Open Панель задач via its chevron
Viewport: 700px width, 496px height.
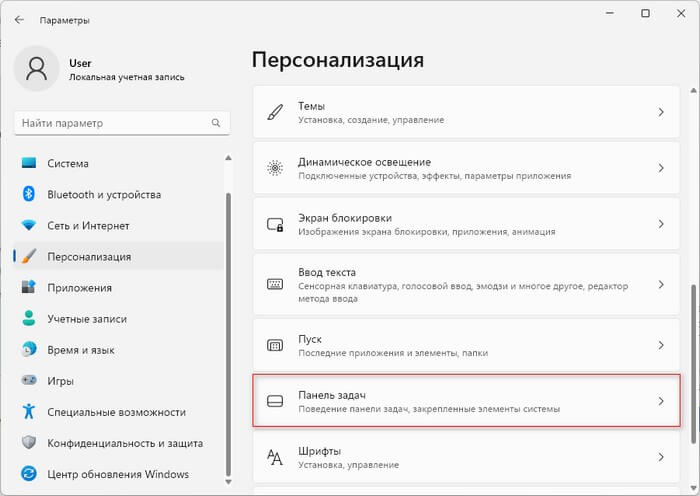coord(661,401)
